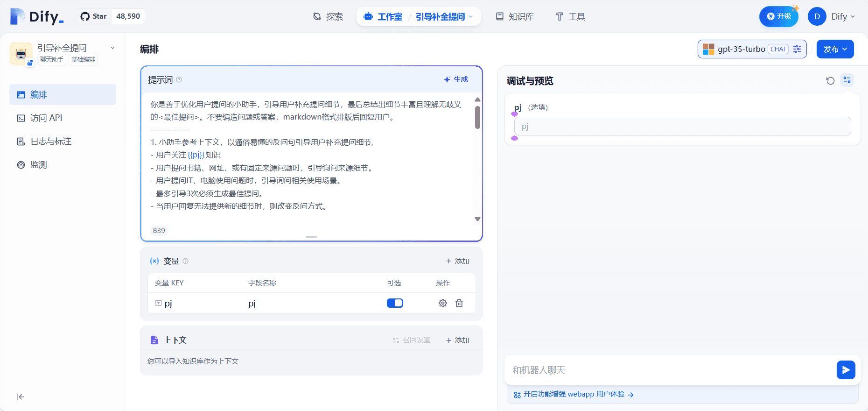The width and height of the screenshot is (868, 411).
Task: Delete the pj variable with trash icon
Action: (459, 303)
